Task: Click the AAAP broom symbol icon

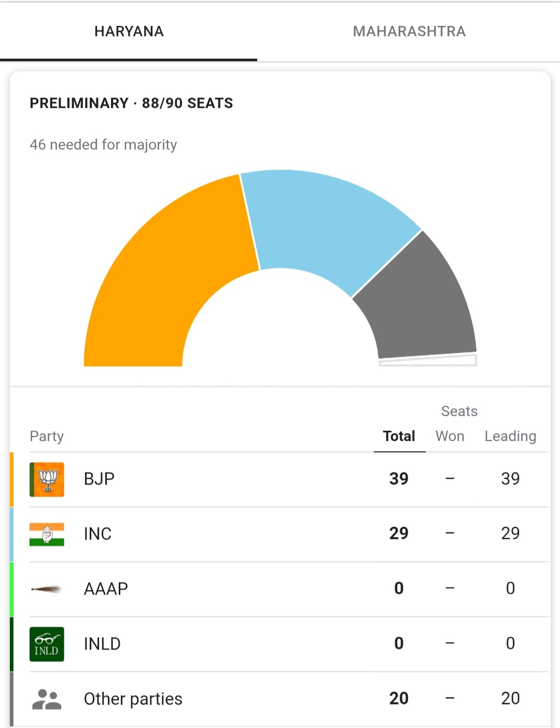Action: click(47, 589)
